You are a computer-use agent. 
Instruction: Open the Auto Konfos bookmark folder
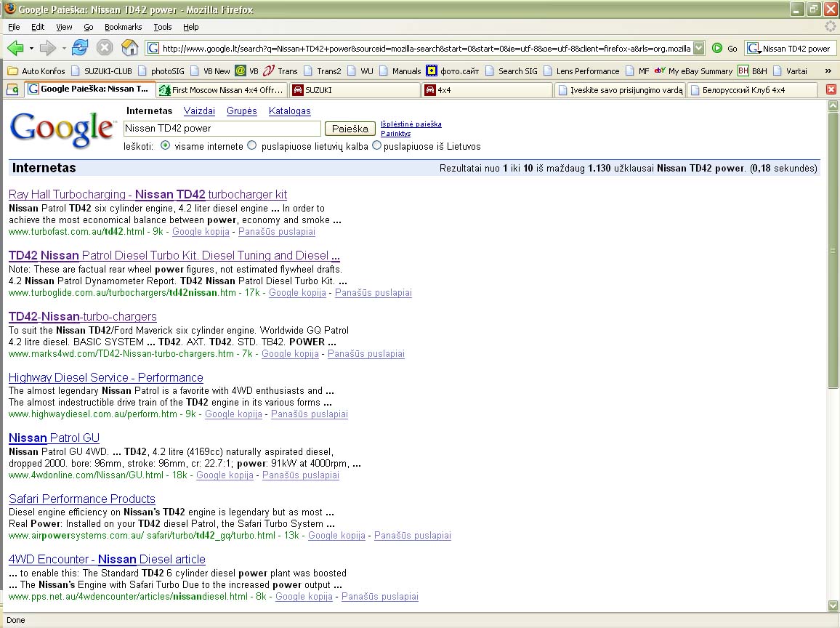click(36, 71)
